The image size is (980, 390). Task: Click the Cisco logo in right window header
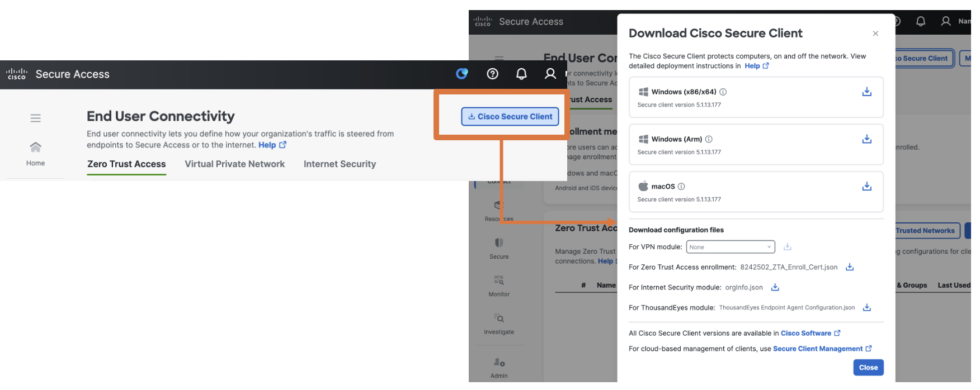tap(483, 21)
